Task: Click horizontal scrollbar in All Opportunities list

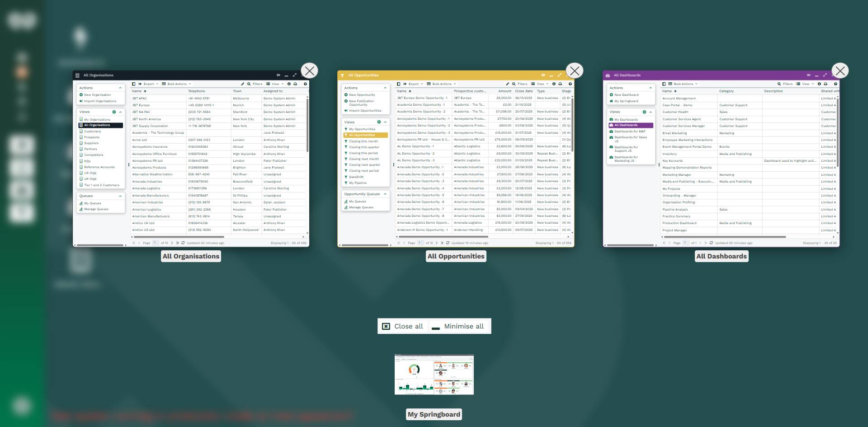Action: [x=443, y=236]
